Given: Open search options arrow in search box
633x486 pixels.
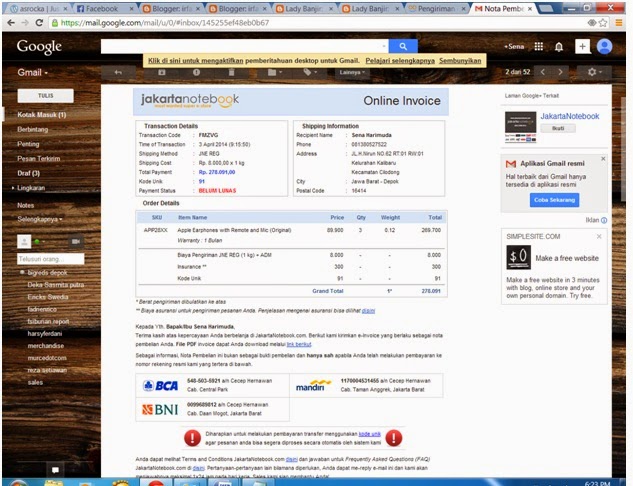Looking at the screenshot, I should [x=383, y=46].
